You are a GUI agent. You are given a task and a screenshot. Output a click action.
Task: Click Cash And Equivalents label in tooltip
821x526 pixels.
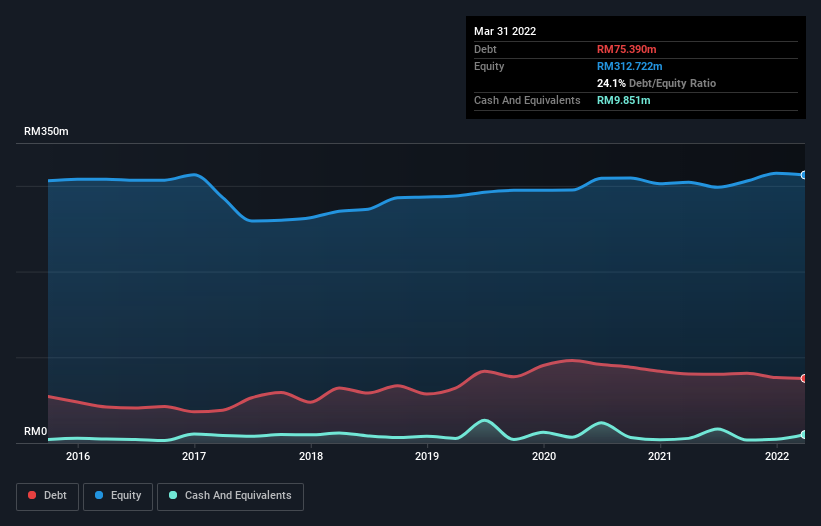point(527,100)
